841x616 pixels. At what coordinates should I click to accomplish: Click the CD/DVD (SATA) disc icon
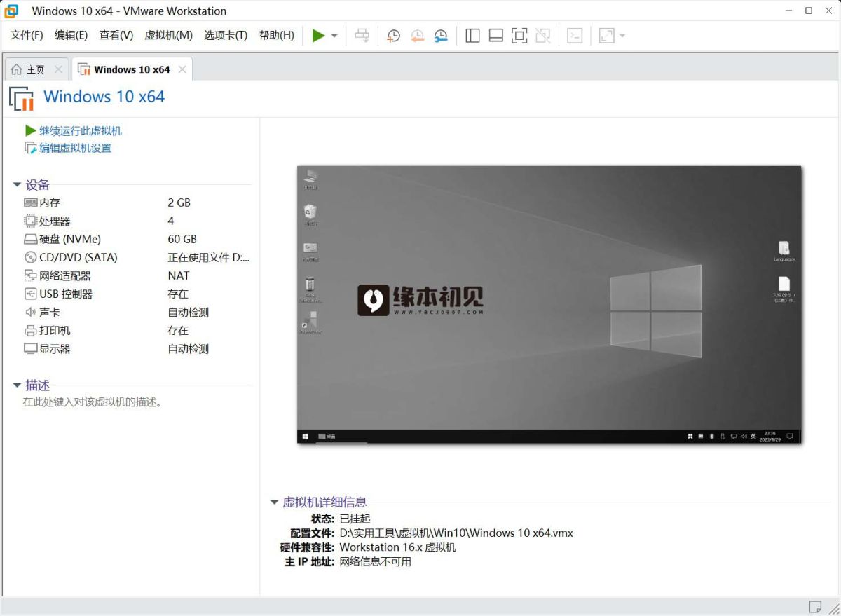click(x=30, y=257)
